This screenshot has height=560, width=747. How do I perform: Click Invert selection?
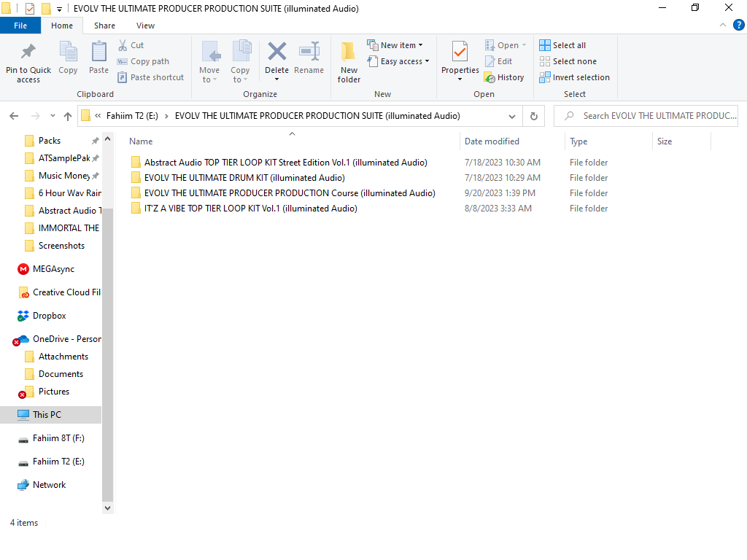click(575, 77)
